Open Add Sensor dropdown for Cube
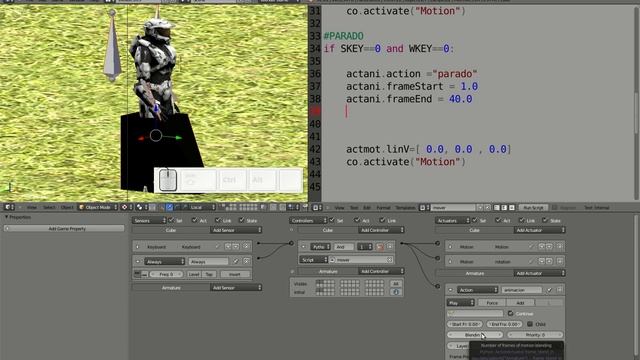Viewport: 640px width, 360px height. (236, 230)
